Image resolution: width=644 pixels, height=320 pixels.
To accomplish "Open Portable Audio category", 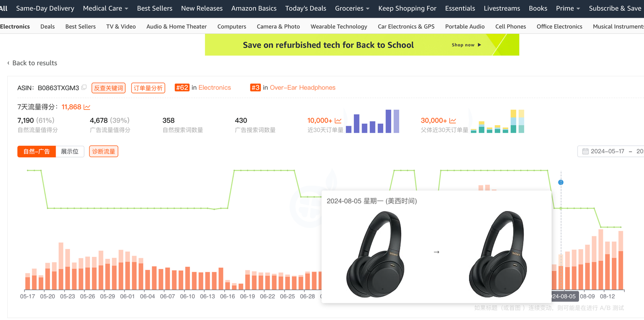I will [465, 27].
